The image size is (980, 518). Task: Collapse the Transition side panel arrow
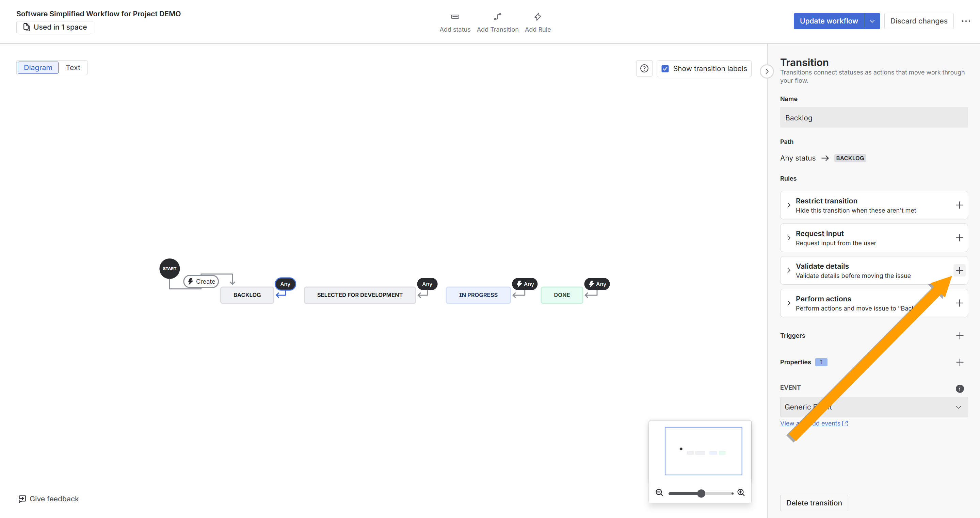(767, 71)
